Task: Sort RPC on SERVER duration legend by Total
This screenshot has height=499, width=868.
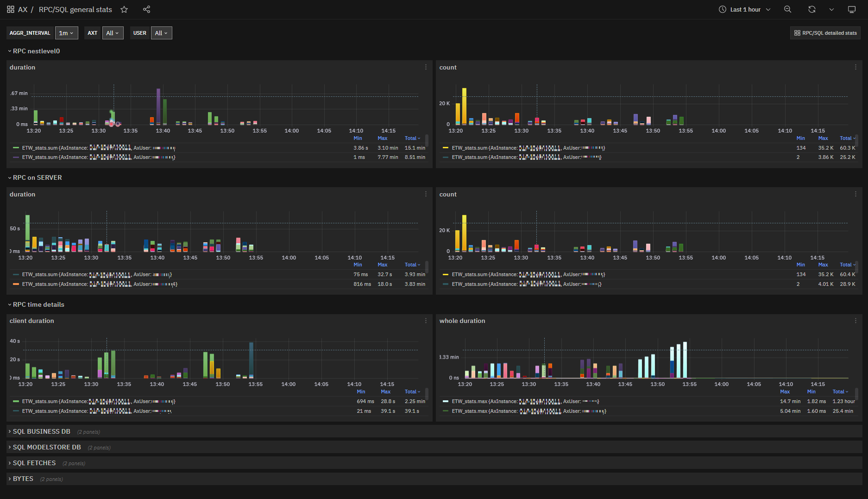Action: pos(412,265)
